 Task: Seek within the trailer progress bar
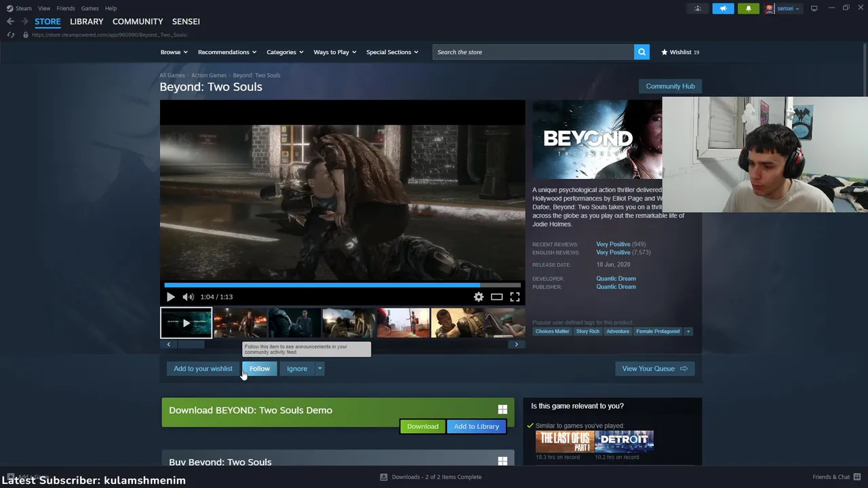[x=342, y=285]
